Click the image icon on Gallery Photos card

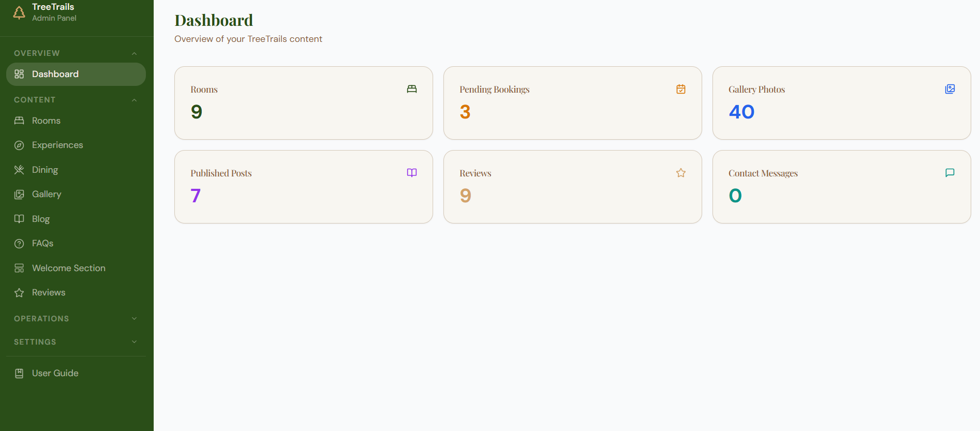click(x=950, y=89)
